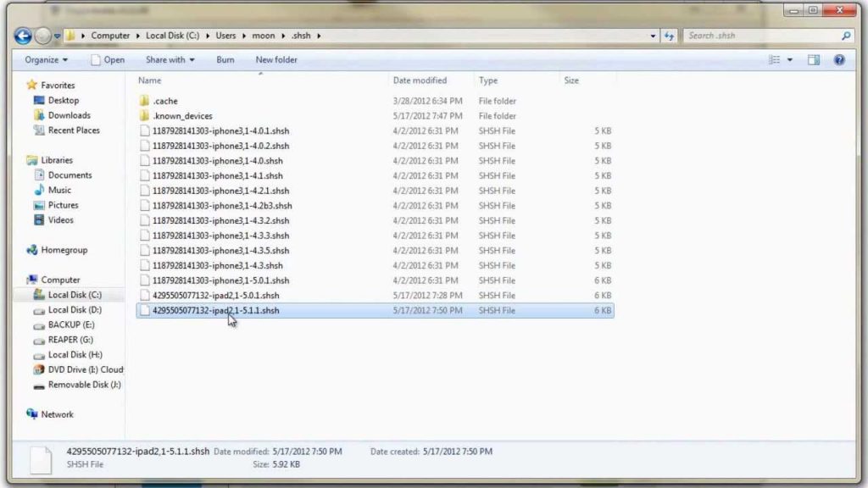Select the ipad2,1-5.0.1.shsh file
The image size is (868, 488).
[x=215, y=296]
